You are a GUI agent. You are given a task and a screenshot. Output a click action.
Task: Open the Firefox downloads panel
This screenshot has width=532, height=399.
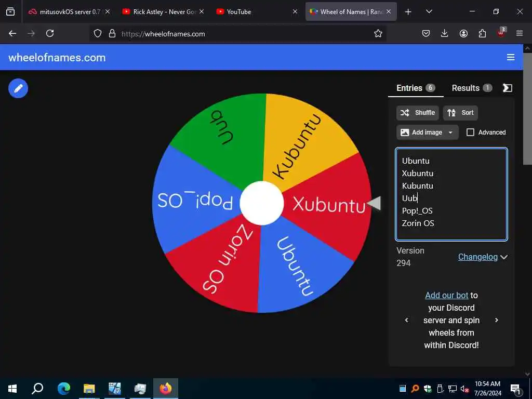[x=445, y=33]
